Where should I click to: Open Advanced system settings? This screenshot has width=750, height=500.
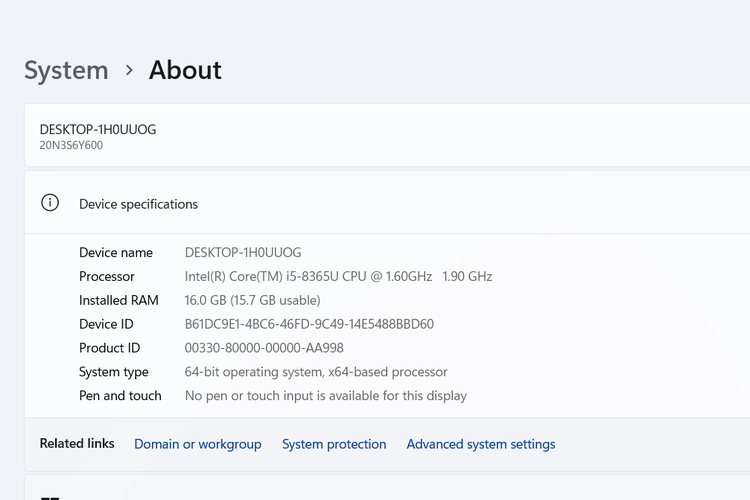tap(480, 444)
